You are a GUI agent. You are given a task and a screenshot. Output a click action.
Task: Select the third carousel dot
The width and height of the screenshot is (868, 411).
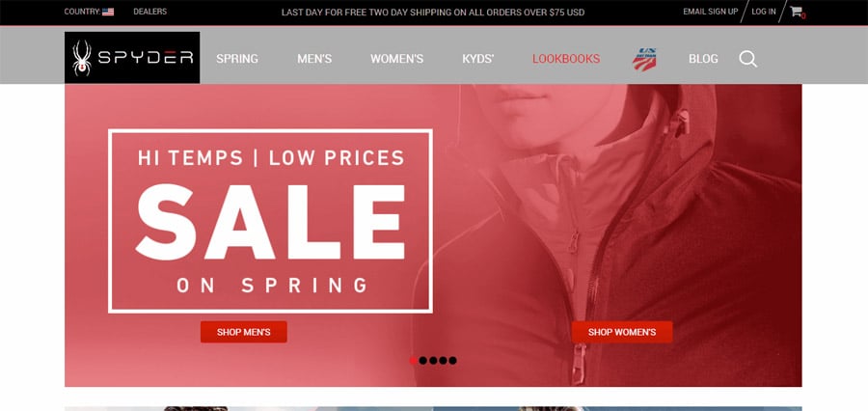point(433,361)
